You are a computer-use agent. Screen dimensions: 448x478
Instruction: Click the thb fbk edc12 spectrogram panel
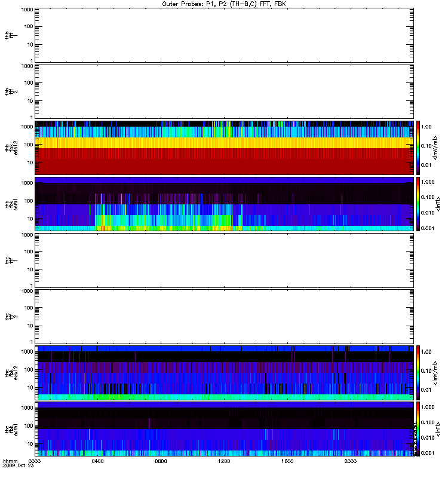click(x=225, y=148)
